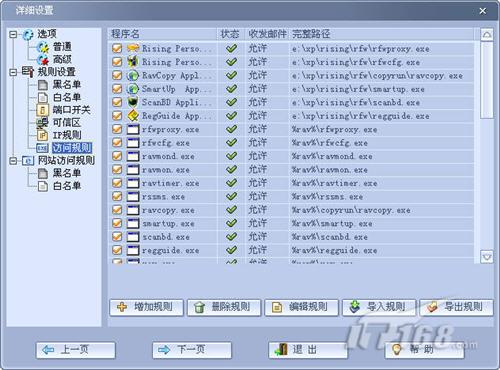
Task: Click the 网站访问规则 icon in tree
Action: pyautogui.click(x=28, y=161)
